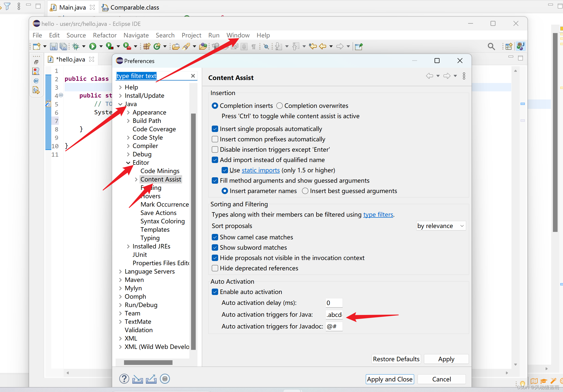Screen dimensions: 563x392
Task: Click the Search magnifier icon in Eclipse toolbar
Action: point(491,46)
